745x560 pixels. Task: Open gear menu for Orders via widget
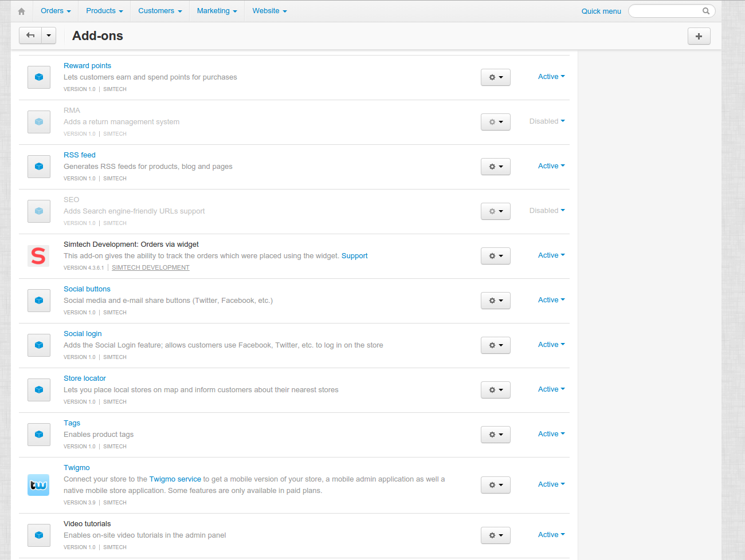click(496, 256)
